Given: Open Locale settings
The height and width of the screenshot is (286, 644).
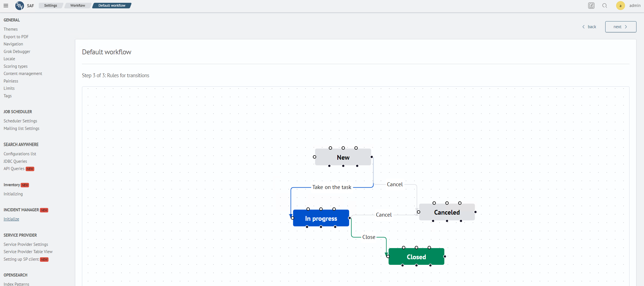Looking at the screenshot, I should pos(9,59).
